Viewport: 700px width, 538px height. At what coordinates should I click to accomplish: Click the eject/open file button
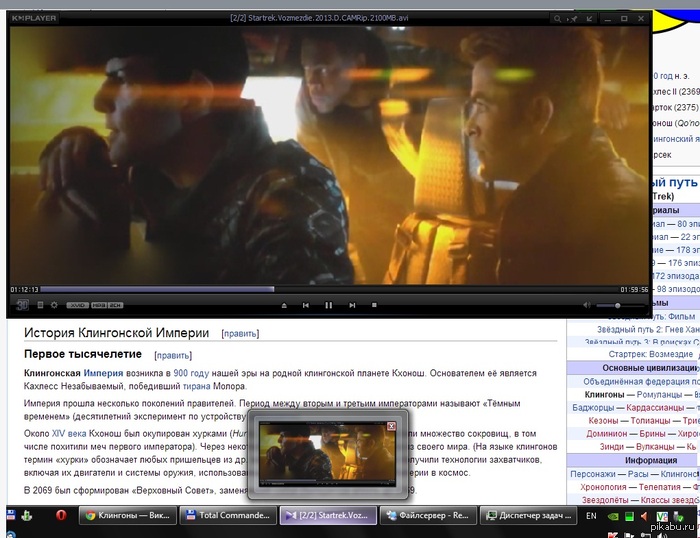283,305
